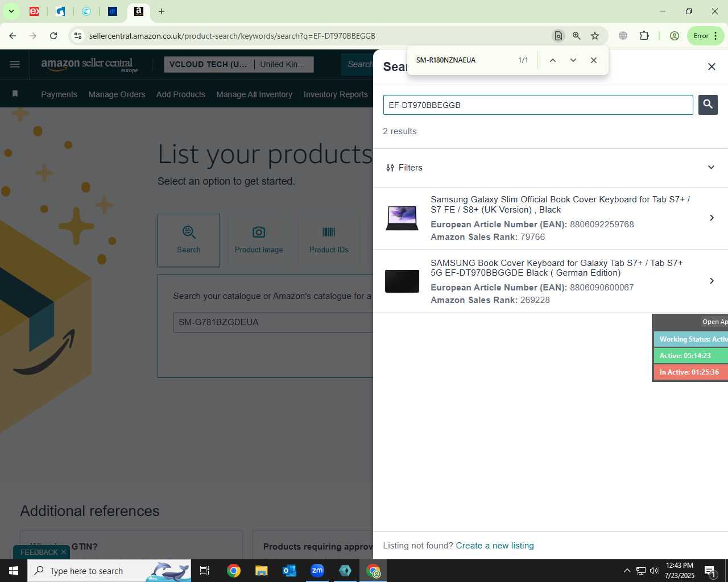Select the Product IDs option card
The image size is (728, 582).
pos(329,240)
